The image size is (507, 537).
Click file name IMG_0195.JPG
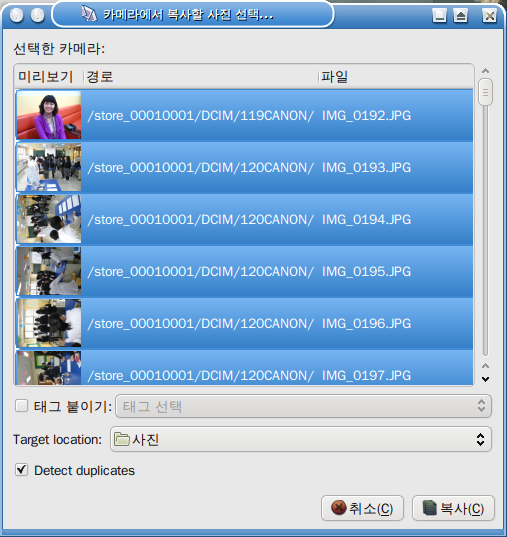[366, 272]
